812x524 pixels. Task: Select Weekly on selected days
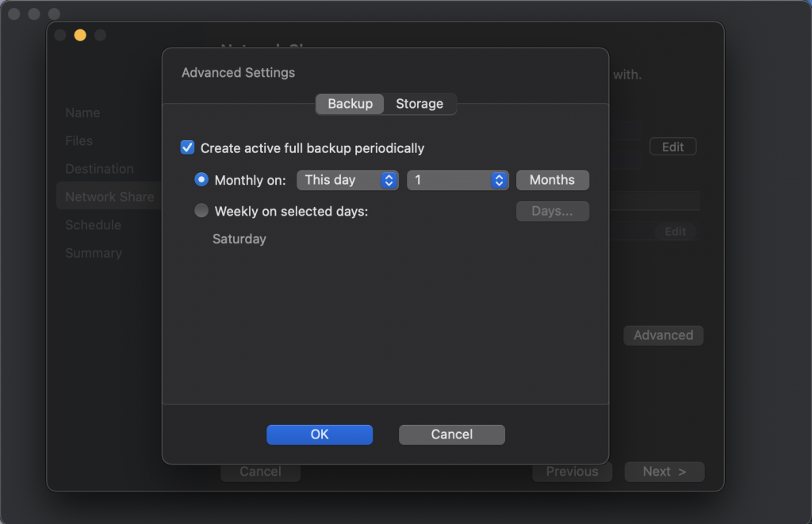(201, 211)
